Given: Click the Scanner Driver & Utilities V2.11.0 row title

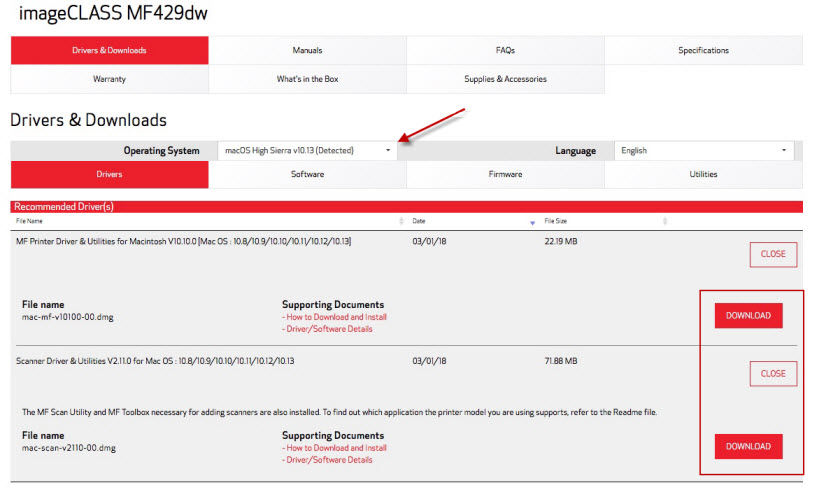Looking at the screenshot, I should tap(155, 361).
